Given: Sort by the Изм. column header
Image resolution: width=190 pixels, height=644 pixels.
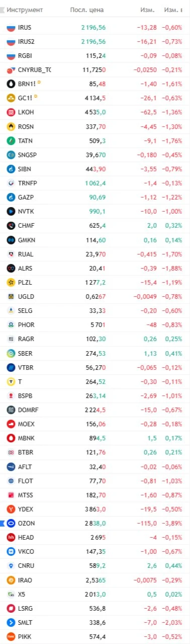Looking at the screenshot, I should (x=147, y=10).
